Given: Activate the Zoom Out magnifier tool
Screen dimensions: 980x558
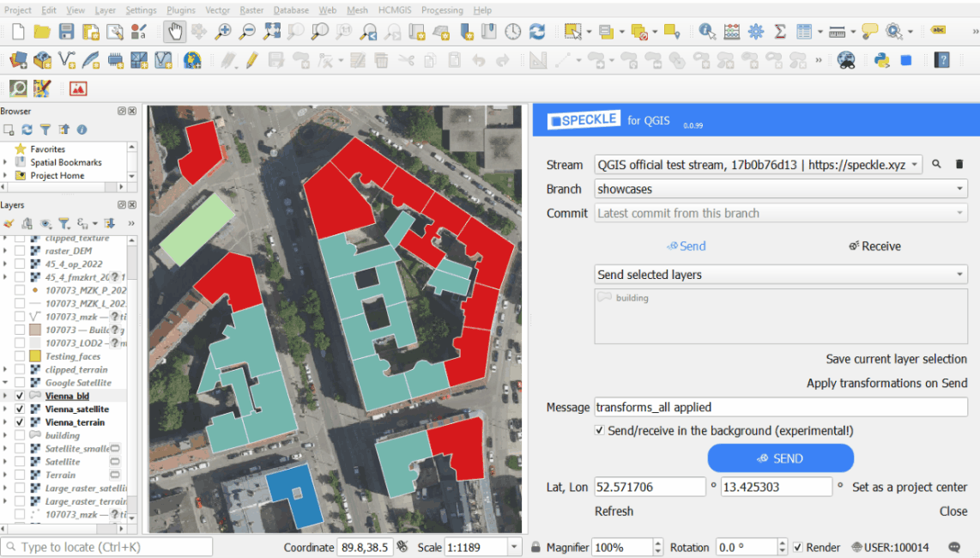Looking at the screenshot, I should click(x=247, y=31).
